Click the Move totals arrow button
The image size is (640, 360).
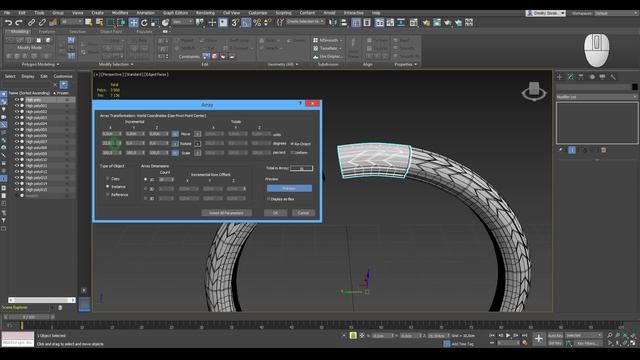click(x=198, y=134)
